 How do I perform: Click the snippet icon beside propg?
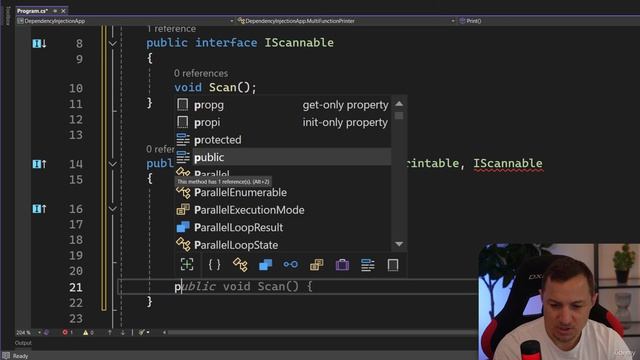(x=182, y=104)
